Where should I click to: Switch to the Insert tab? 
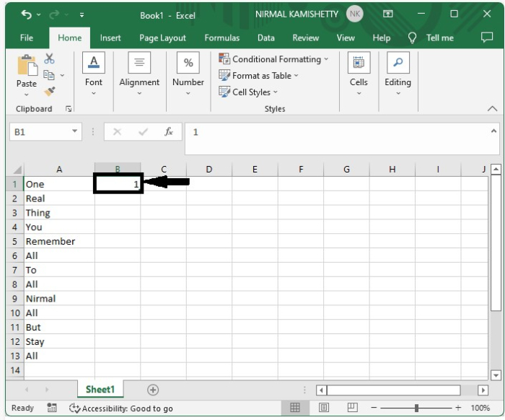(110, 38)
